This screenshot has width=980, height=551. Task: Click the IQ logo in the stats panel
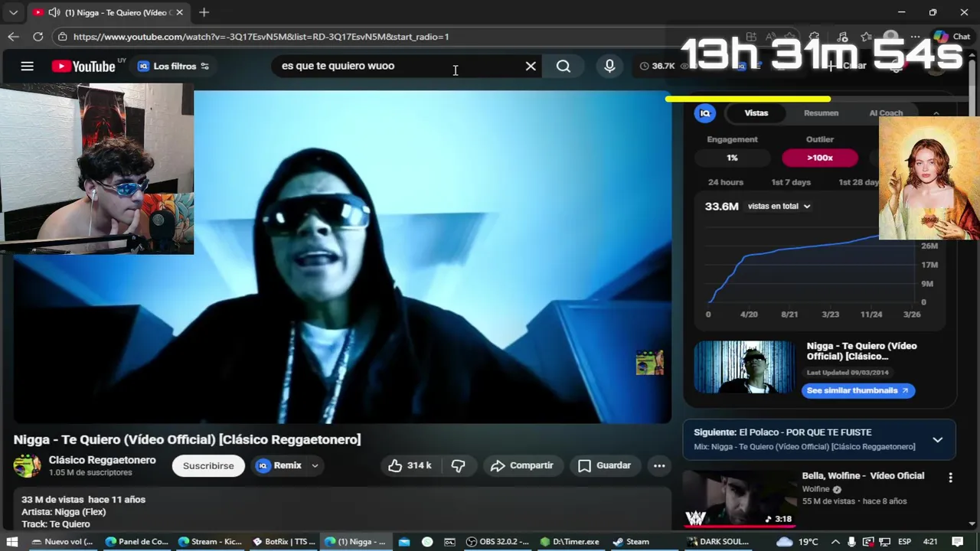pos(705,113)
